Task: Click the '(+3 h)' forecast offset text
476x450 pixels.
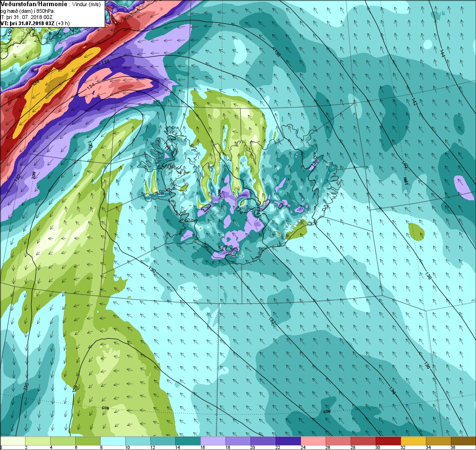Action: click(63, 23)
